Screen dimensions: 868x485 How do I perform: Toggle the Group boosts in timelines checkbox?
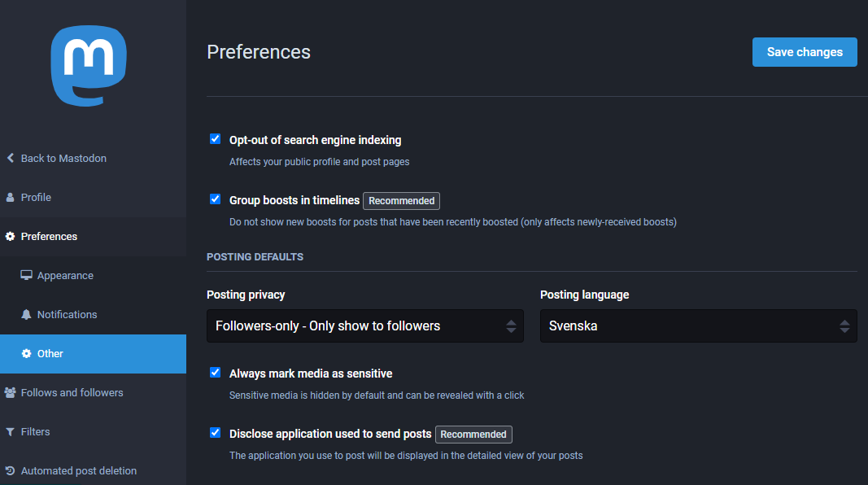216,199
